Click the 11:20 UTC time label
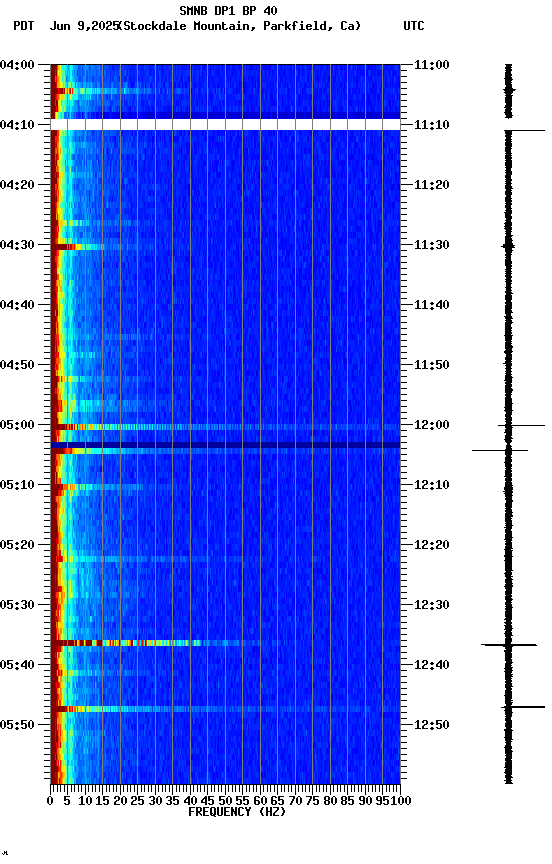Screen dimensions: 552x864 432,185
